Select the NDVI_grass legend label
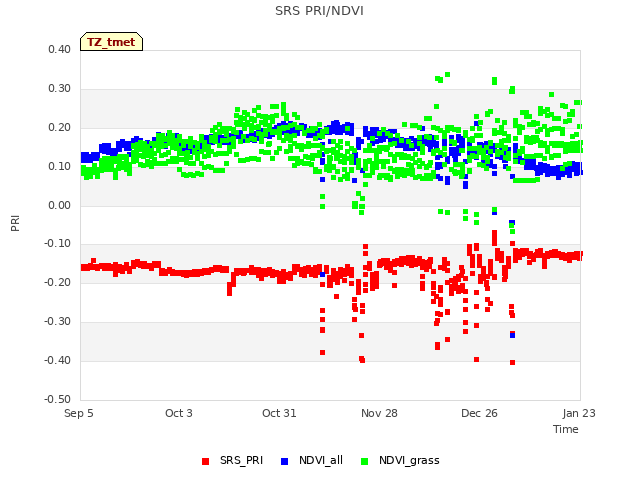This screenshot has width=640, height=480. tap(409, 460)
